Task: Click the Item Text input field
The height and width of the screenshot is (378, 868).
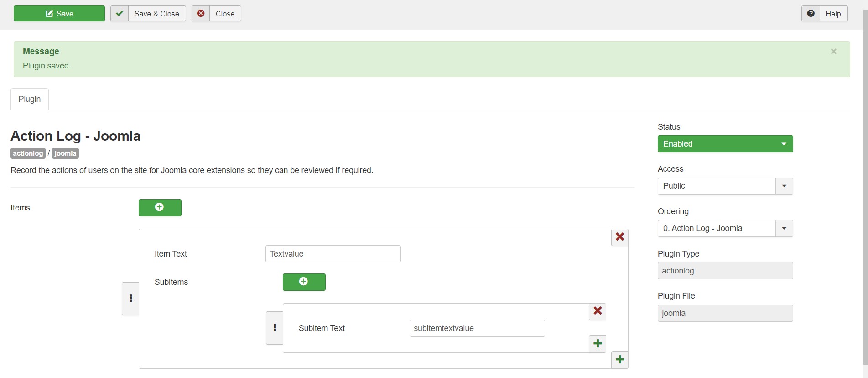Action: (x=333, y=254)
